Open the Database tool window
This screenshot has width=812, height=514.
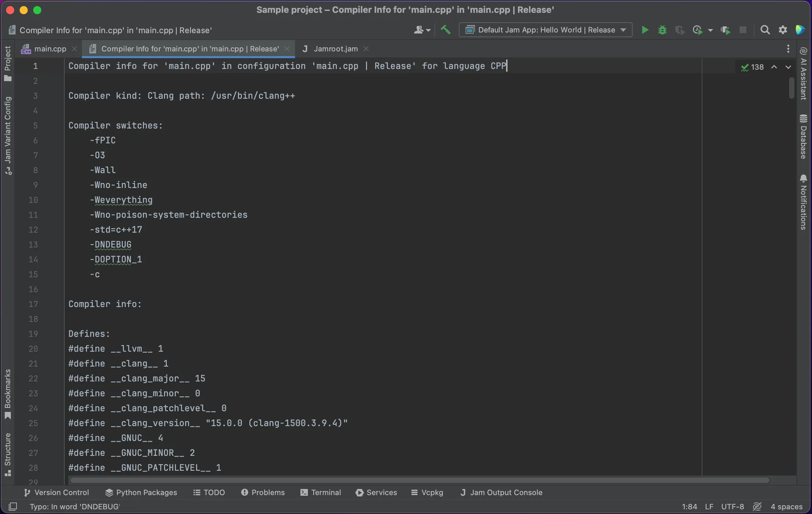(804, 137)
